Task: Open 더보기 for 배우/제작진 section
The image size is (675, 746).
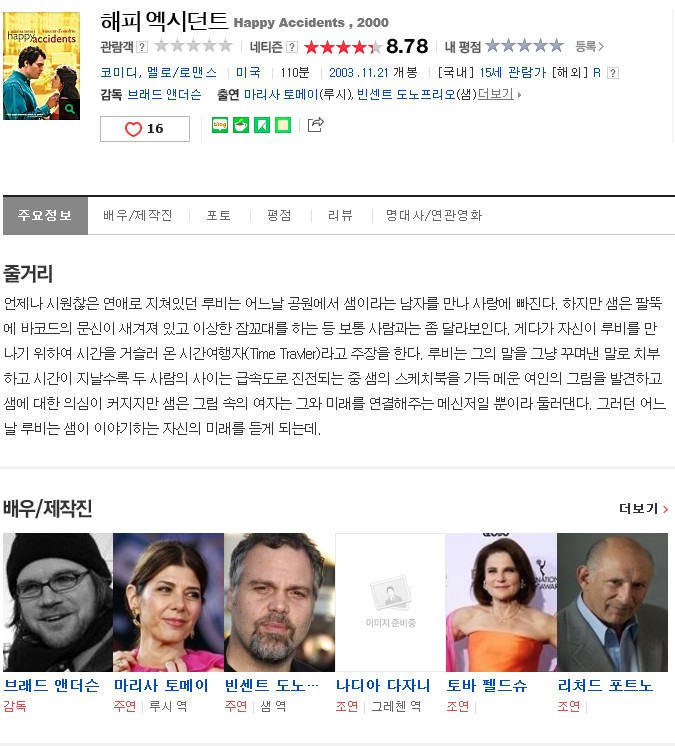Action: 643,509
